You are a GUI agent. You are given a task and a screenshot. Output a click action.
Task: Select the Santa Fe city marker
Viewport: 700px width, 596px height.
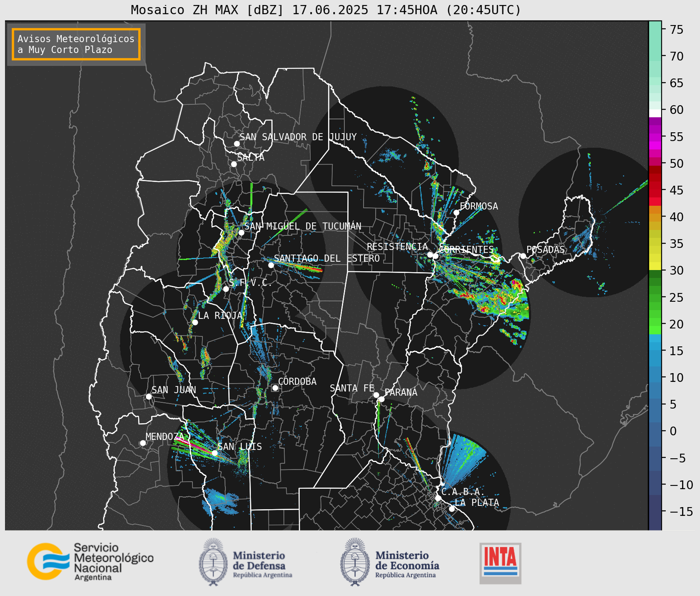(x=376, y=395)
